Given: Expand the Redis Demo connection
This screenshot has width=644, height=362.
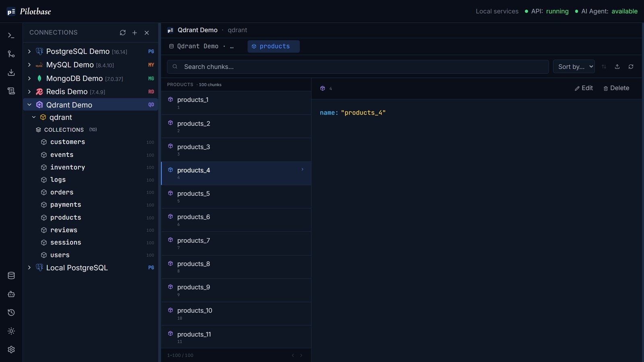Looking at the screenshot, I should click(29, 92).
